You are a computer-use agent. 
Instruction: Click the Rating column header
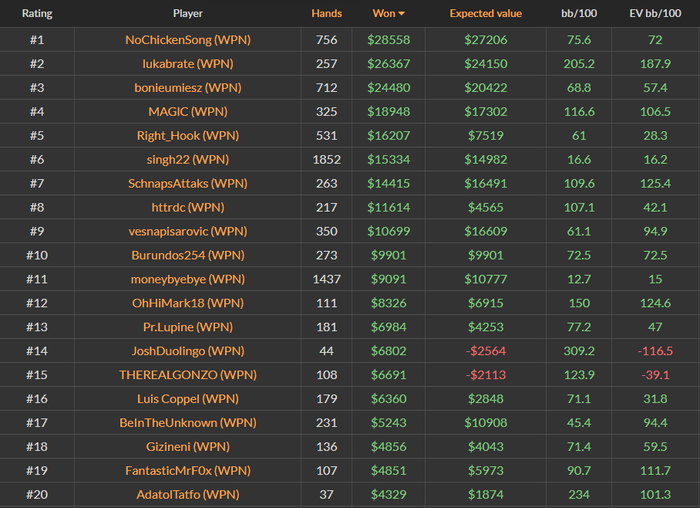[x=37, y=14]
